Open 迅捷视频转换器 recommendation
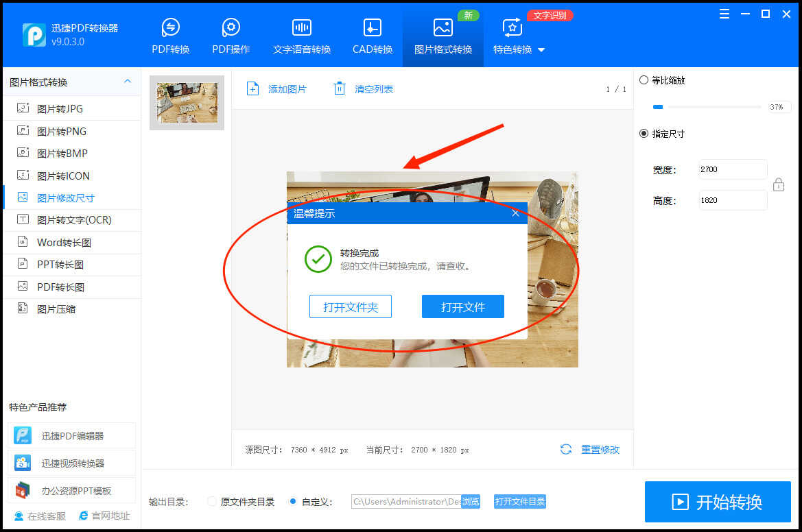 click(71, 463)
